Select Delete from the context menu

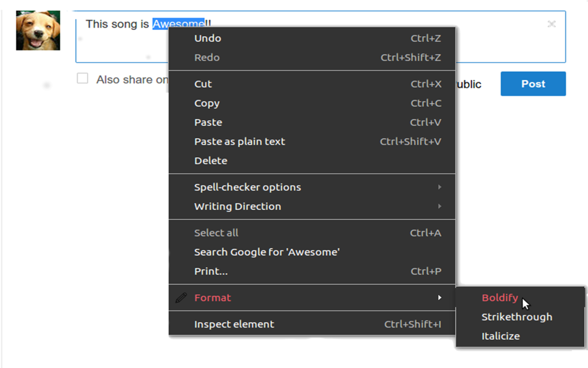(x=210, y=161)
